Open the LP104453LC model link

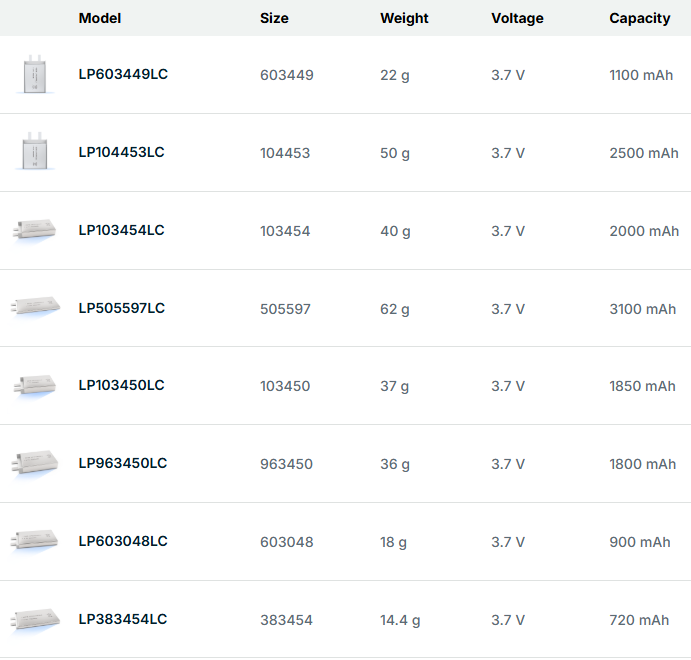click(122, 152)
